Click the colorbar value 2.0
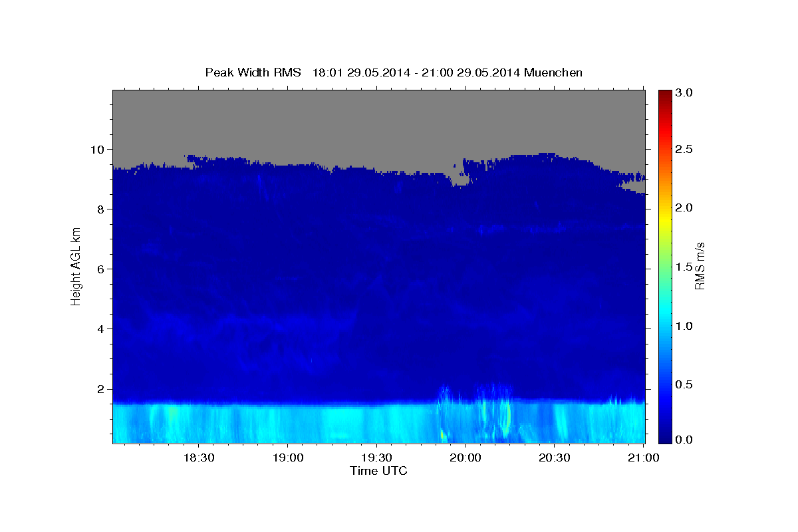Screen dimensions: 798x532 (x=684, y=207)
